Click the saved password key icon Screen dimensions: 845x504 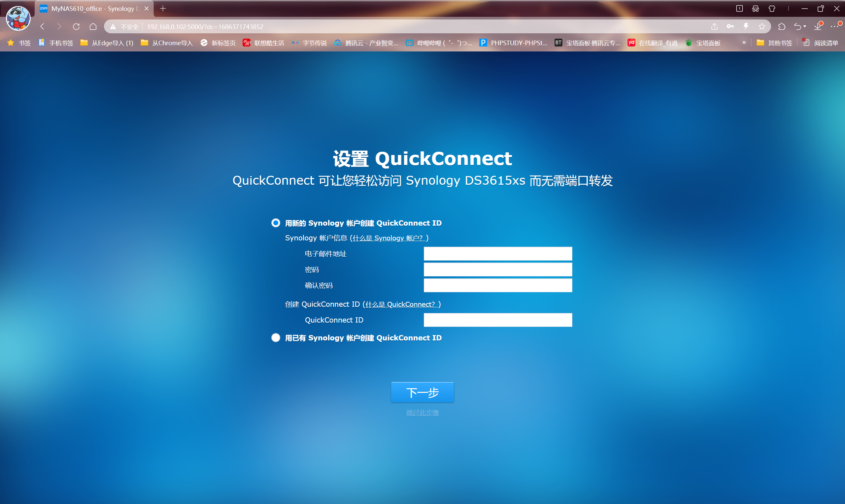tap(730, 26)
